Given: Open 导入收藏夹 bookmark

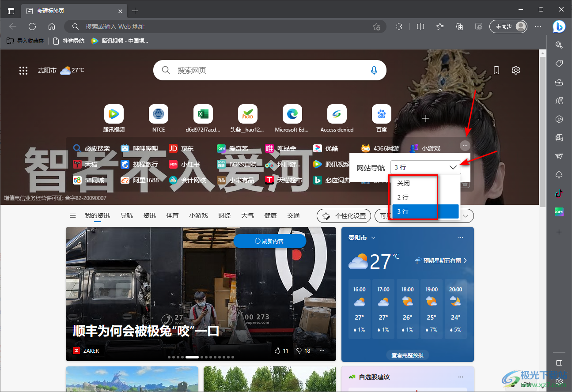Looking at the screenshot, I should coord(25,41).
